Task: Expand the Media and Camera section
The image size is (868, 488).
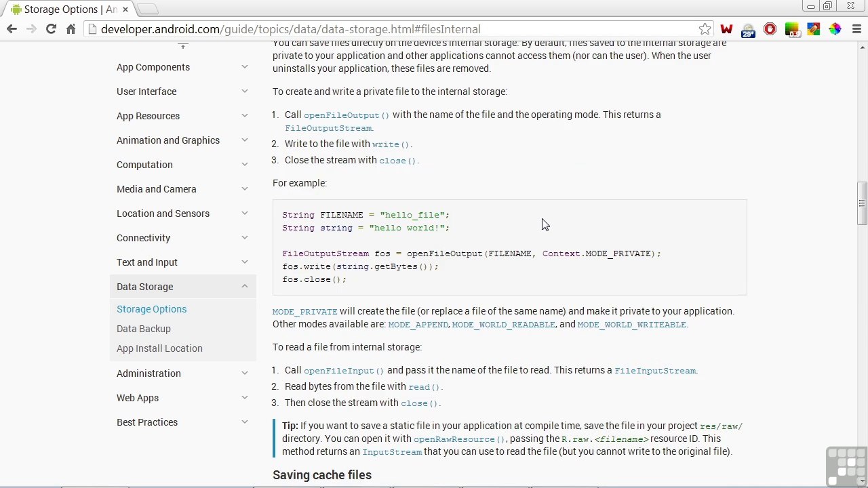Action: point(245,189)
